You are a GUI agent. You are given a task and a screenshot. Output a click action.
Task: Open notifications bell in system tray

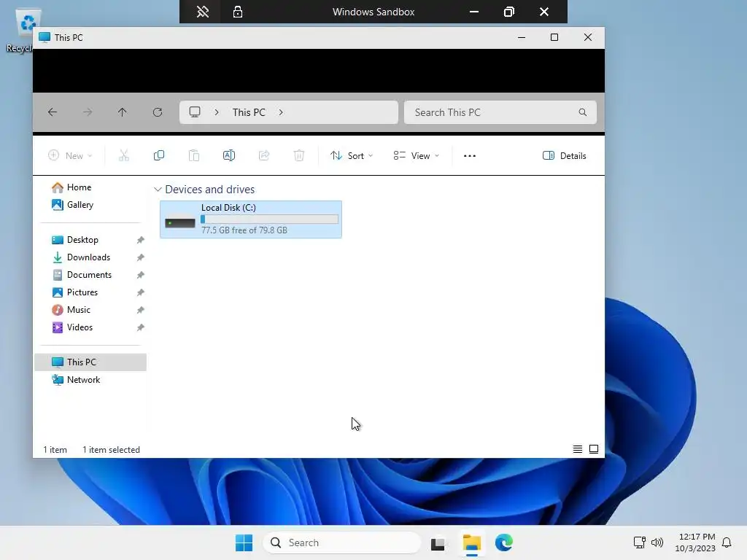click(x=727, y=542)
